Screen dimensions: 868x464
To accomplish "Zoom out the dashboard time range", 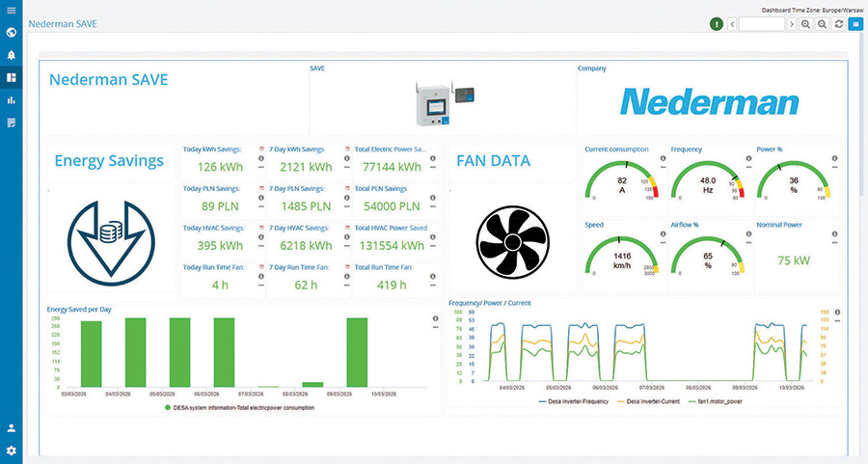I will point(822,24).
